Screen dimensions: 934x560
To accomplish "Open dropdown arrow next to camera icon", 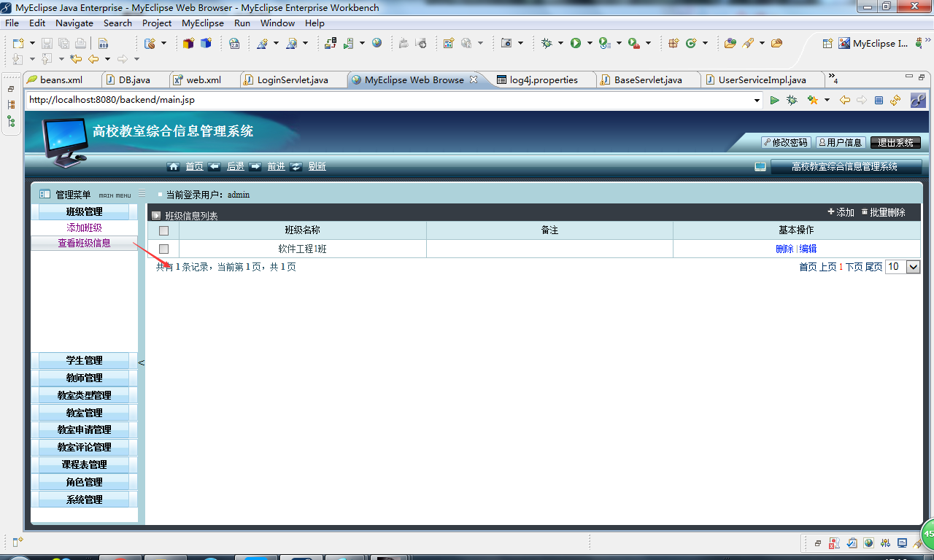I will coord(520,44).
